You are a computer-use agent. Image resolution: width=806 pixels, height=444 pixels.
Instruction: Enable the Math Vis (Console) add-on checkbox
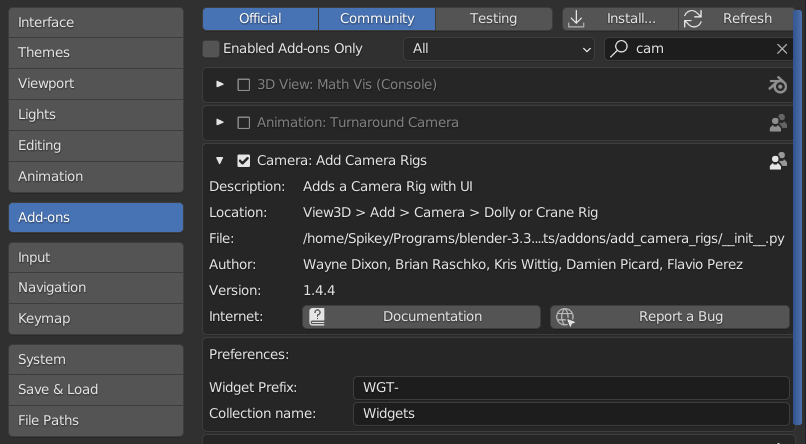point(244,85)
